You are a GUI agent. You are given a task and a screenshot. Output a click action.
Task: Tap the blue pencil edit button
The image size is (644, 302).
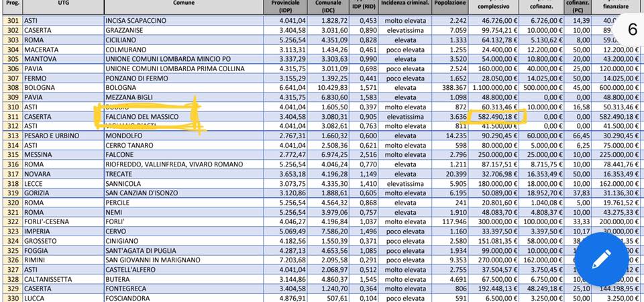tap(601, 259)
